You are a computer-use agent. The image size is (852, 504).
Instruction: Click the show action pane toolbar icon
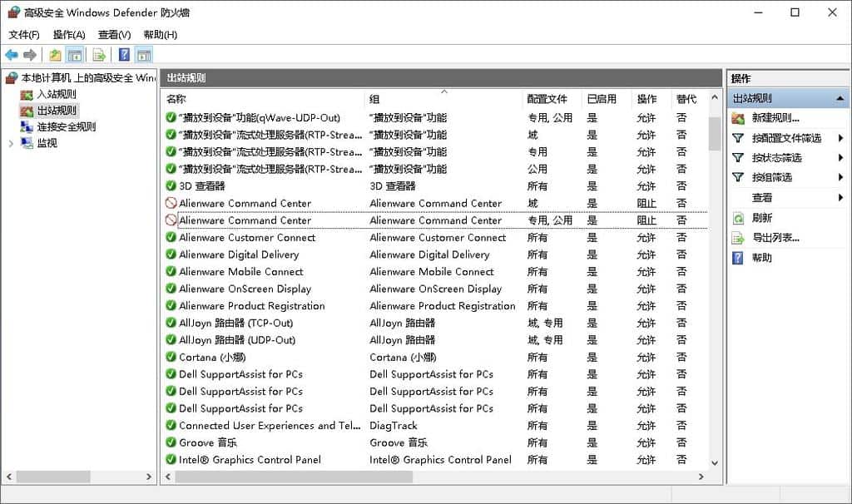tap(143, 54)
